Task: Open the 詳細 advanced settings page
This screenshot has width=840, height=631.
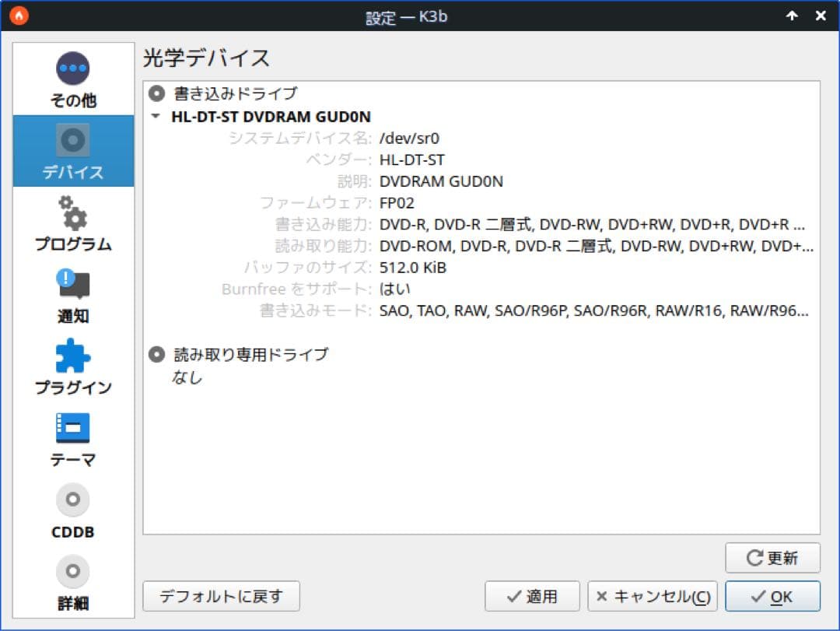Action: click(73, 582)
